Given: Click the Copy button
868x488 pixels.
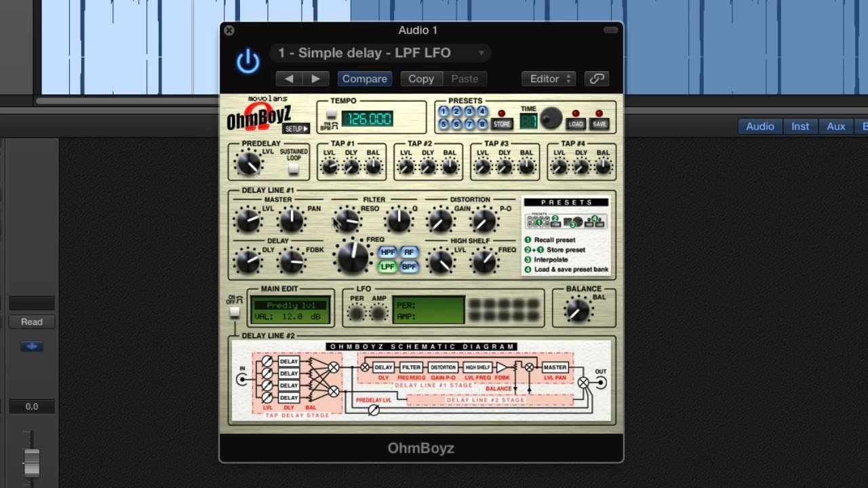Looking at the screenshot, I should pyautogui.click(x=421, y=79).
